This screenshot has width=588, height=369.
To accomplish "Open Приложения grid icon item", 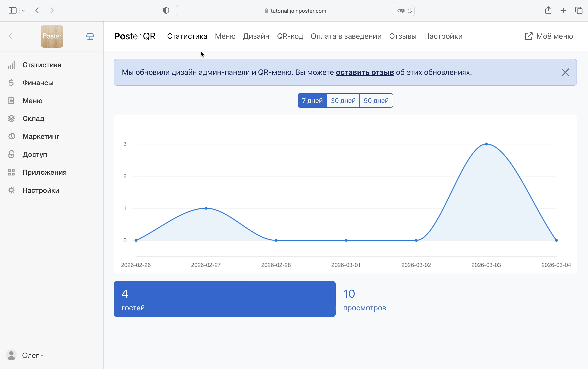I will 11,172.
